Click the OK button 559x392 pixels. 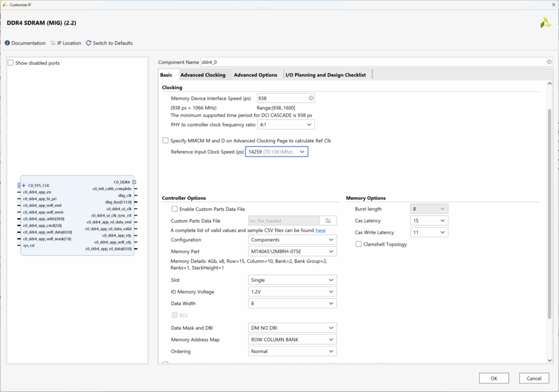tap(493, 378)
